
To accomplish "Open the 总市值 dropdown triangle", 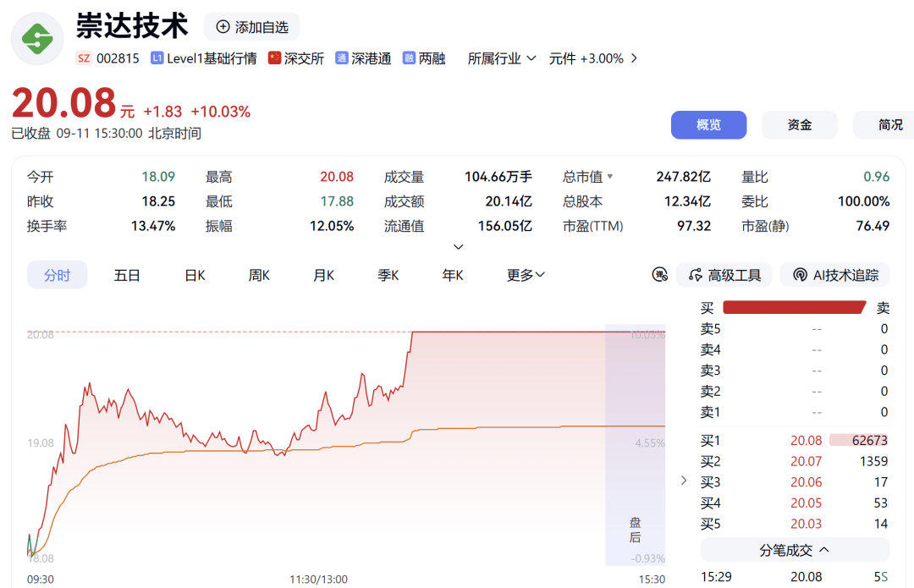I will [609, 176].
